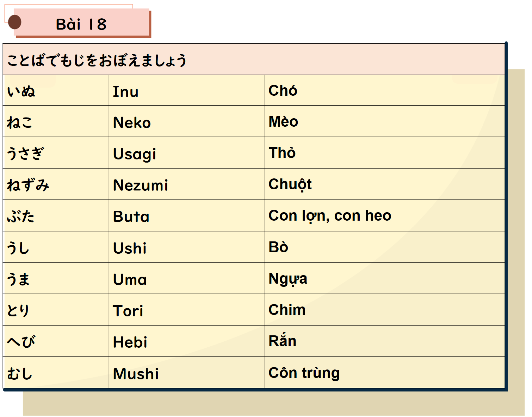Select the 'Chó' translation cell
Viewport: 532px width, 417px height.
click(x=385, y=90)
